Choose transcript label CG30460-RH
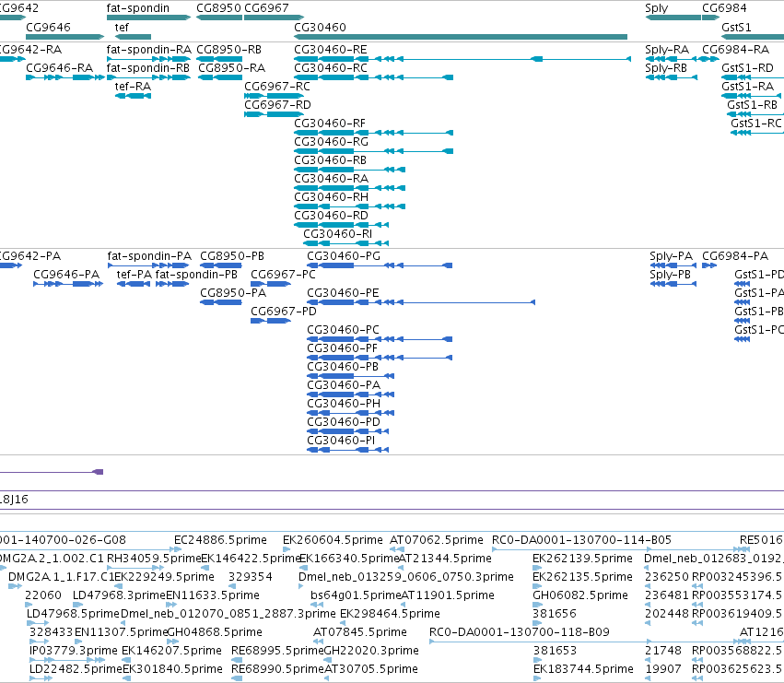Screen dimensions: 784x683 (x=331, y=197)
